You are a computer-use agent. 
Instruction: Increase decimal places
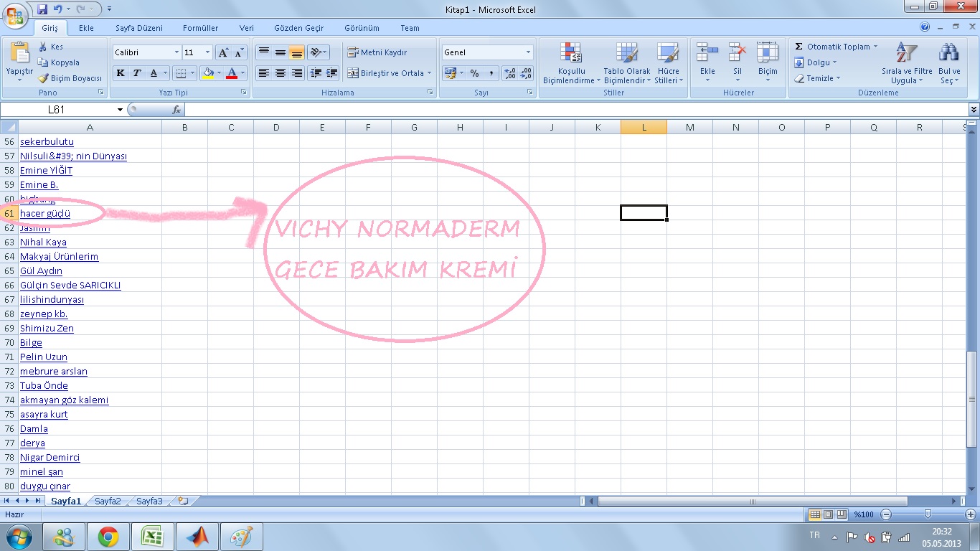pos(509,73)
